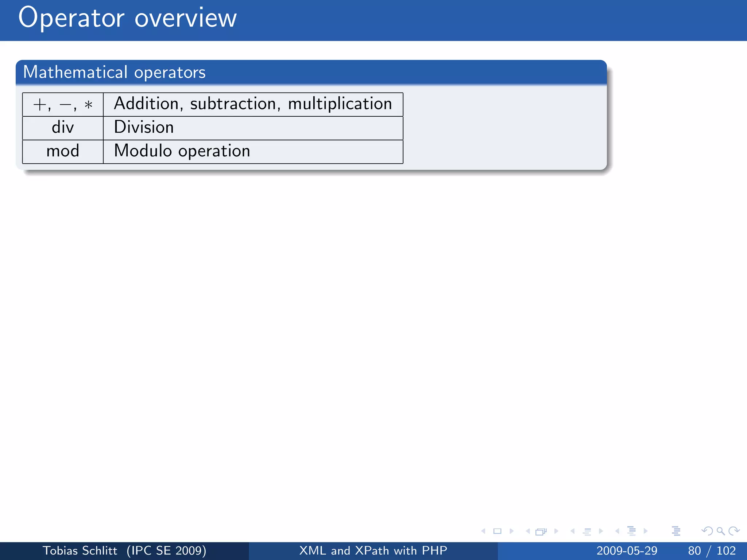Click the 'XML and XPath with PHP' footer title
Screen dimensions: 747x560
(373, 551)
